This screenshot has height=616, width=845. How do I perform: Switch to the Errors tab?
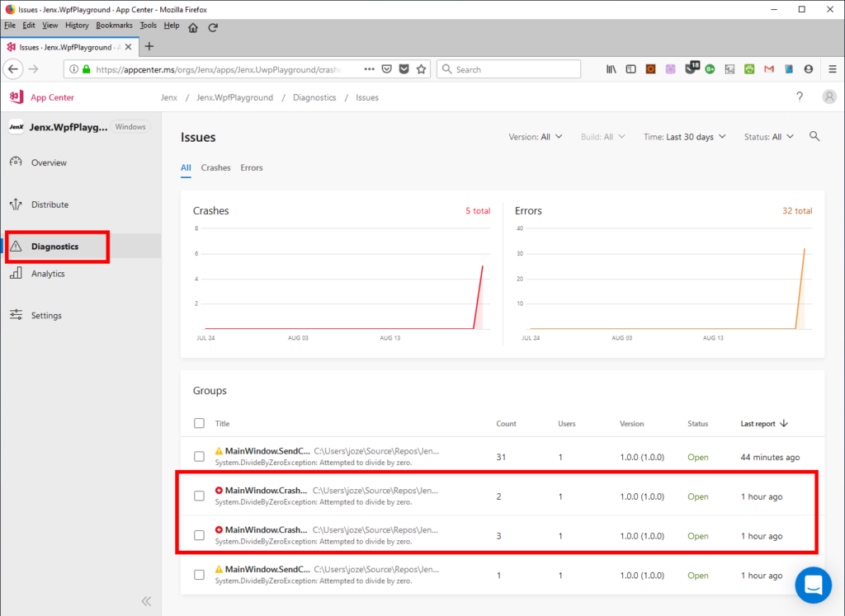[252, 167]
